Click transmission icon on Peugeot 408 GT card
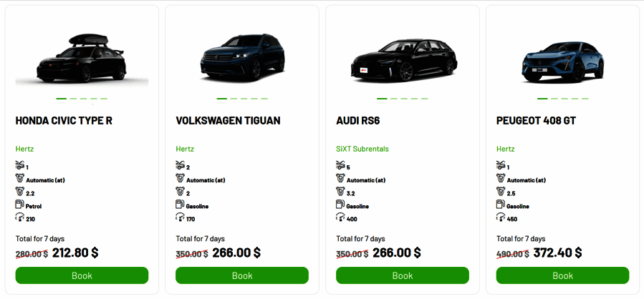This screenshot has width=644, height=299. click(501, 179)
